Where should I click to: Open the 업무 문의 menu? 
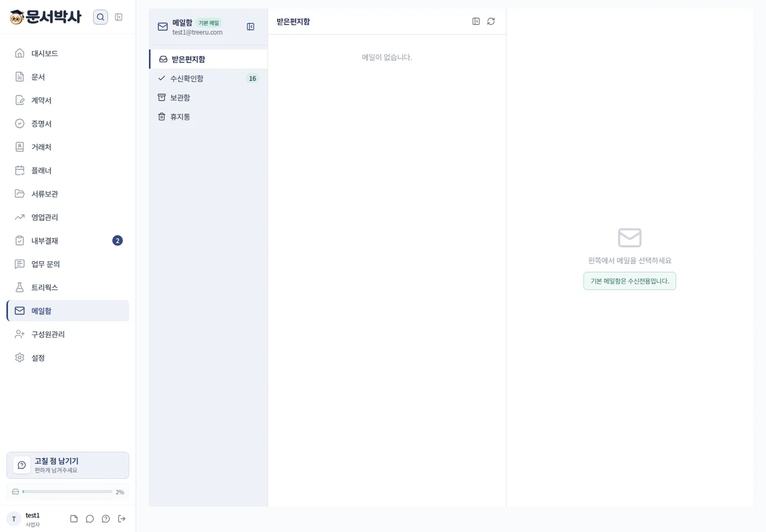68,264
